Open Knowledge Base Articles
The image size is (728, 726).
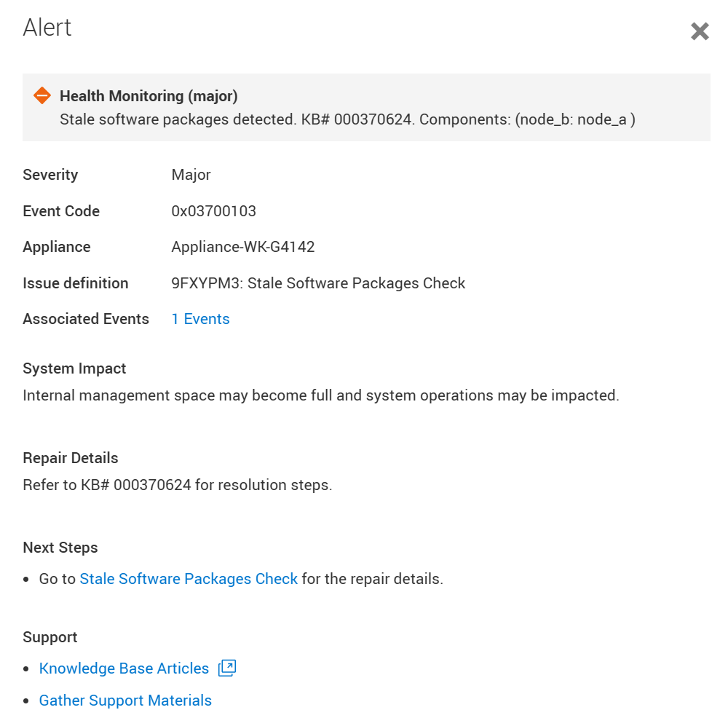point(124,668)
